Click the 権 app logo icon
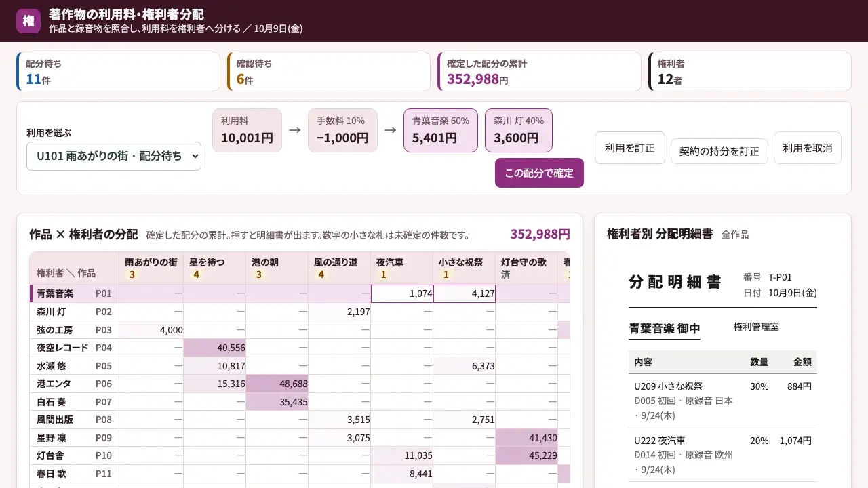Image resolution: width=868 pixels, height=488 pixels. pyautogui.click(x=28, y=21)
